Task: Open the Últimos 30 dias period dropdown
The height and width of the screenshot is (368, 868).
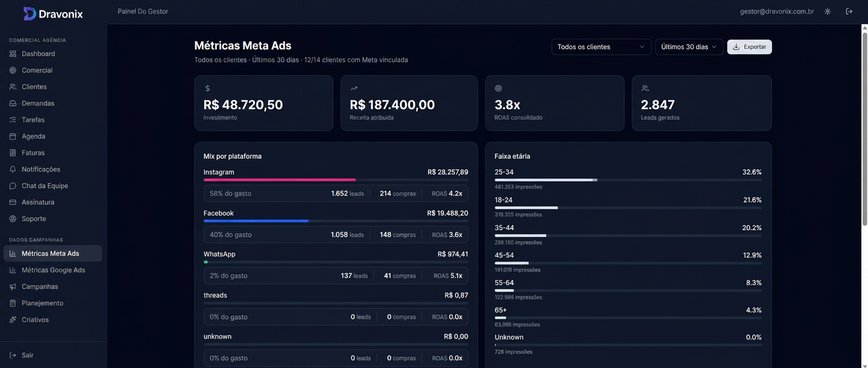Action: (x=689, y=47)
